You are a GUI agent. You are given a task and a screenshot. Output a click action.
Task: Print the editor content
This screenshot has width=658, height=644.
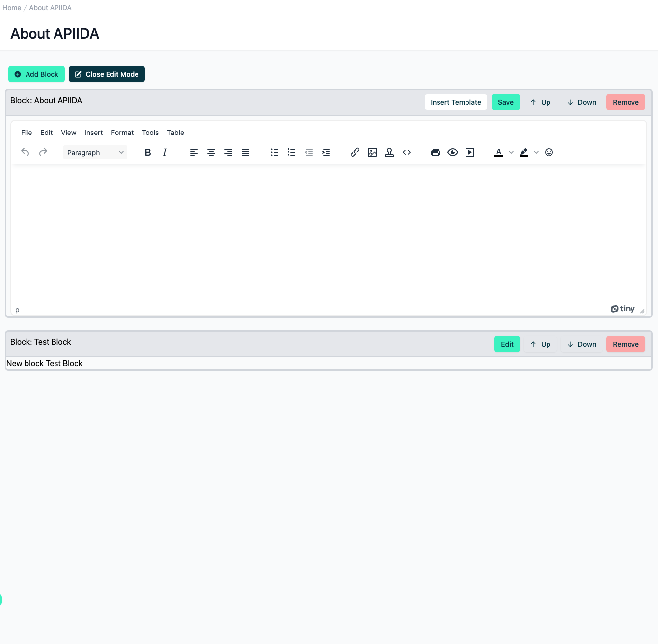436,152
